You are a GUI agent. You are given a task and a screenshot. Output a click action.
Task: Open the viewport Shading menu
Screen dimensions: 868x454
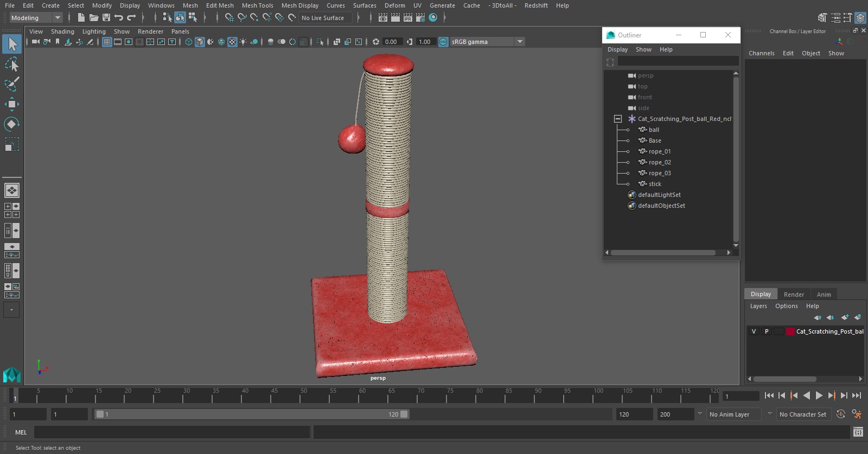(62, 31)
